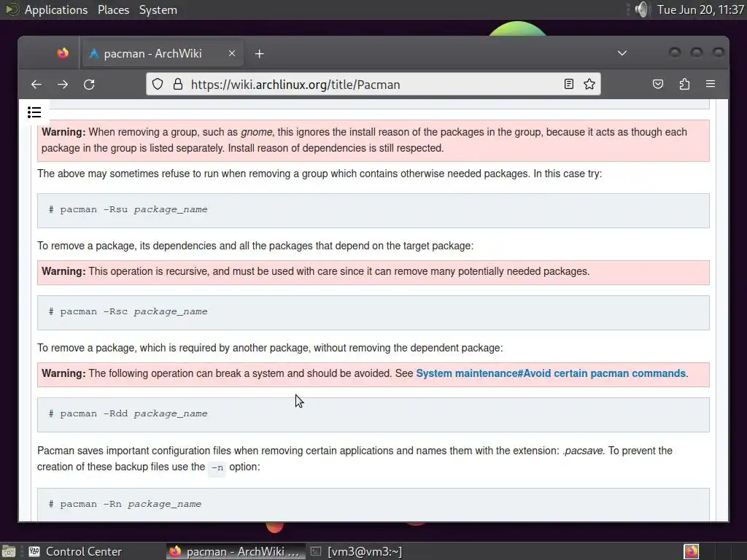This screenshot has width=747, height=560.
Task: Go forward to the next page
Action: point(63,85)
